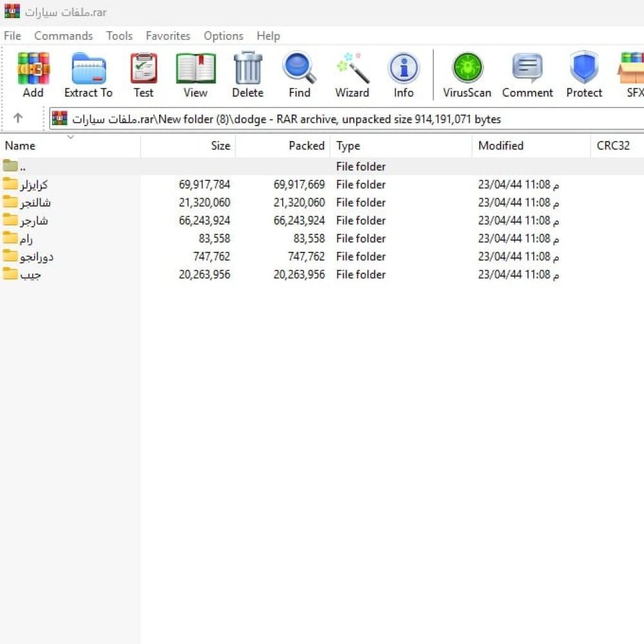Open the File menu
Image resolution: width=644 pixels, height=644 pixels.
12,36
